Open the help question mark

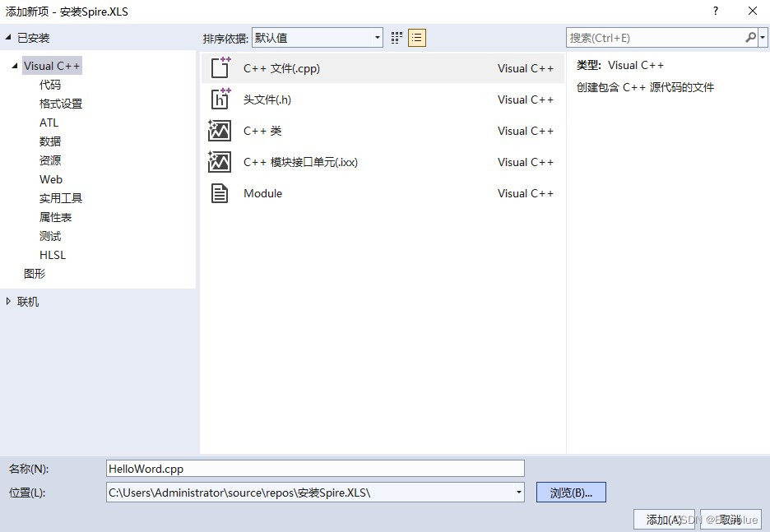coord(716,11)
